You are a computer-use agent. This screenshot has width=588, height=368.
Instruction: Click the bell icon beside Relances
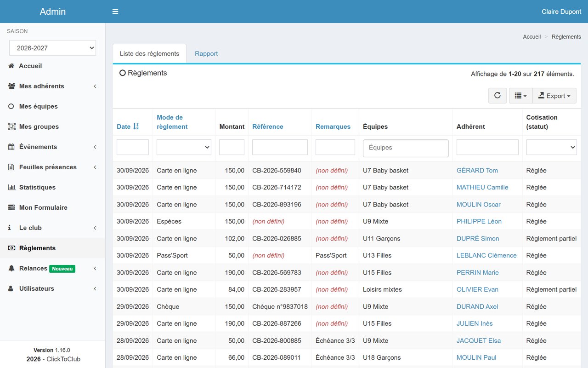pos(11,268)
